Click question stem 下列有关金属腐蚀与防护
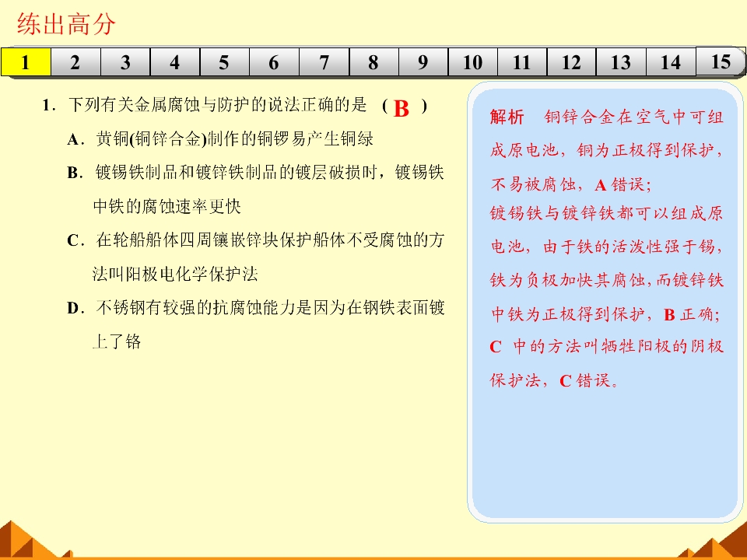 click(218, 105)
